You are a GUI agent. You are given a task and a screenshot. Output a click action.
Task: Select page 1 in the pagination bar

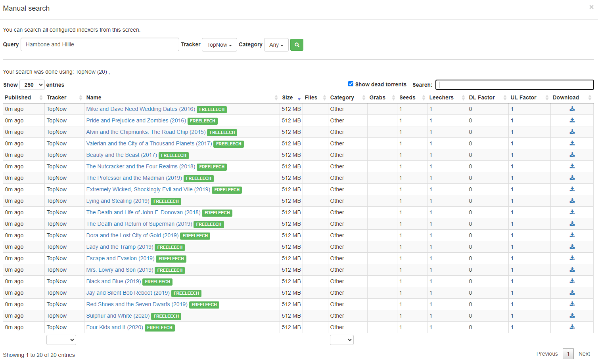pos(568,353)
